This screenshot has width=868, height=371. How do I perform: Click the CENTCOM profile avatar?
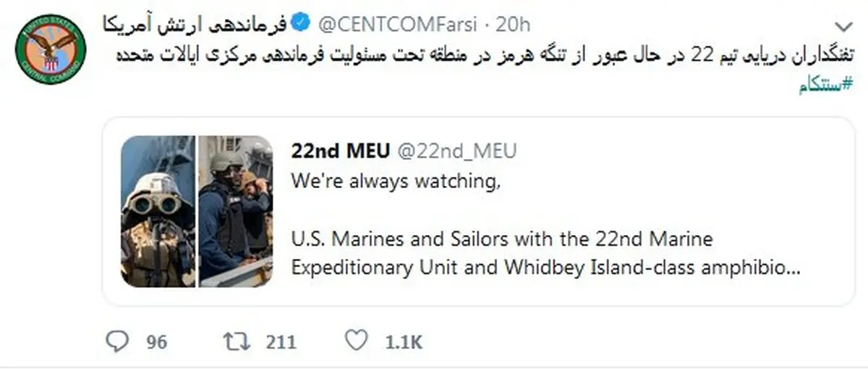(51, 51)
